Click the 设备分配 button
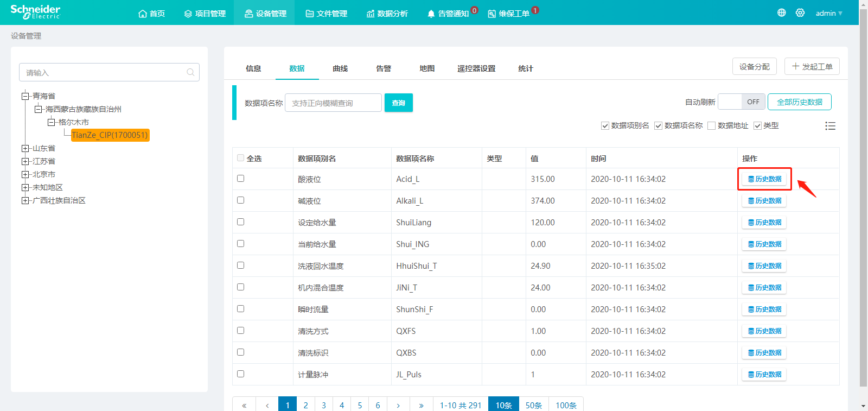The width and height of the screenshot is (868, 411). 755,66
